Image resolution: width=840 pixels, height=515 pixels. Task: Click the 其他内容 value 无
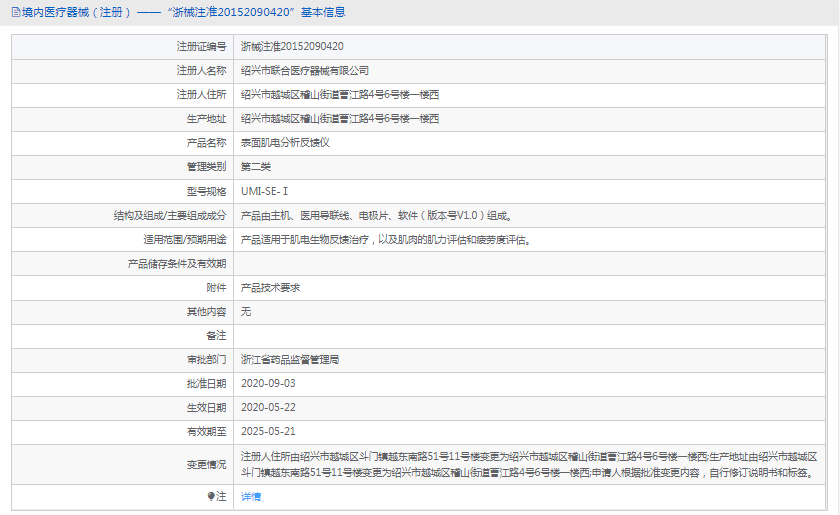(x=246, y=312)
